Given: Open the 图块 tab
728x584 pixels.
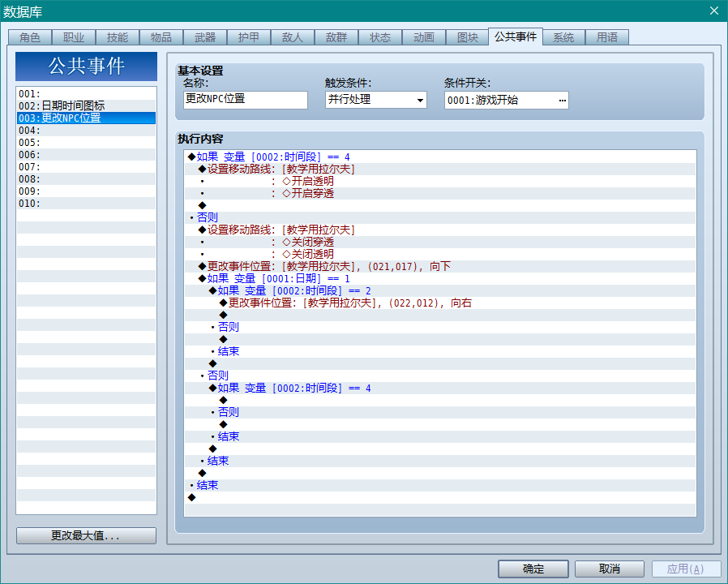Looking at the screenshot, I should 467,37.
